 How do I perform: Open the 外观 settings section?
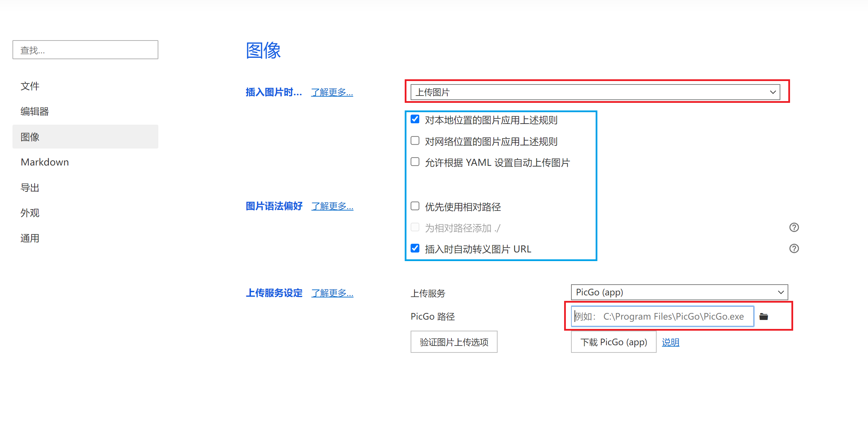85,213
